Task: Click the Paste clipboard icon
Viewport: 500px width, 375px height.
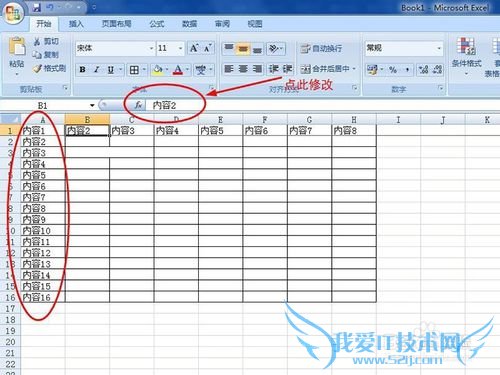Action: point(17,47)
